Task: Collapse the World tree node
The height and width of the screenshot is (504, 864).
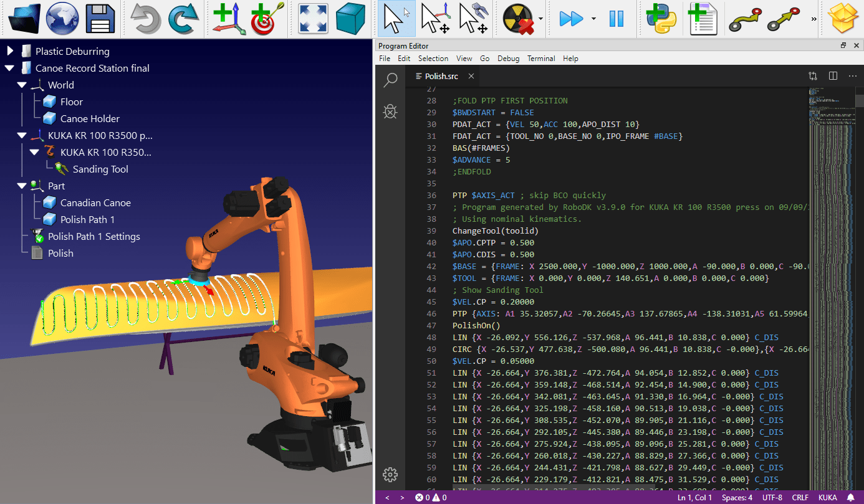Action: click(22, 85)
